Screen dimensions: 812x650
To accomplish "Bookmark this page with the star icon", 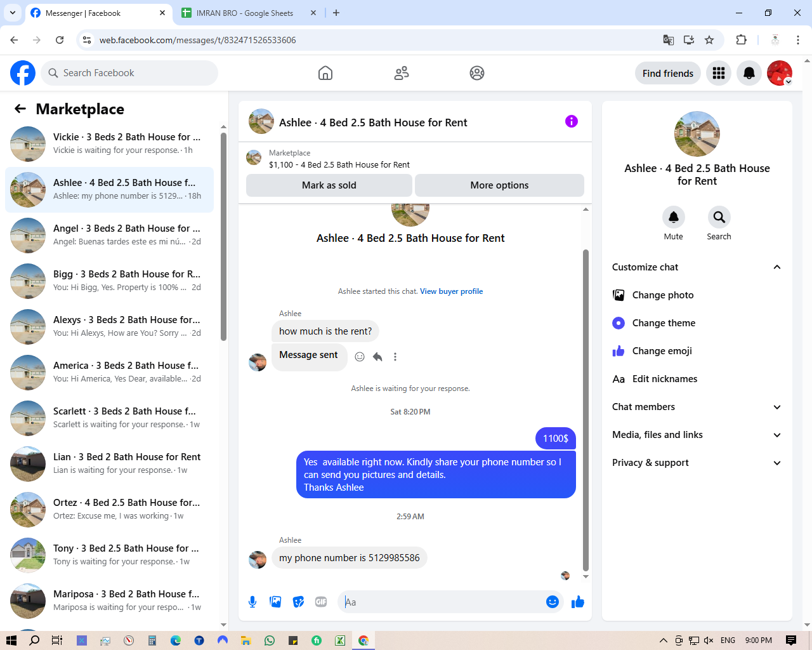I will pos(709,40).
